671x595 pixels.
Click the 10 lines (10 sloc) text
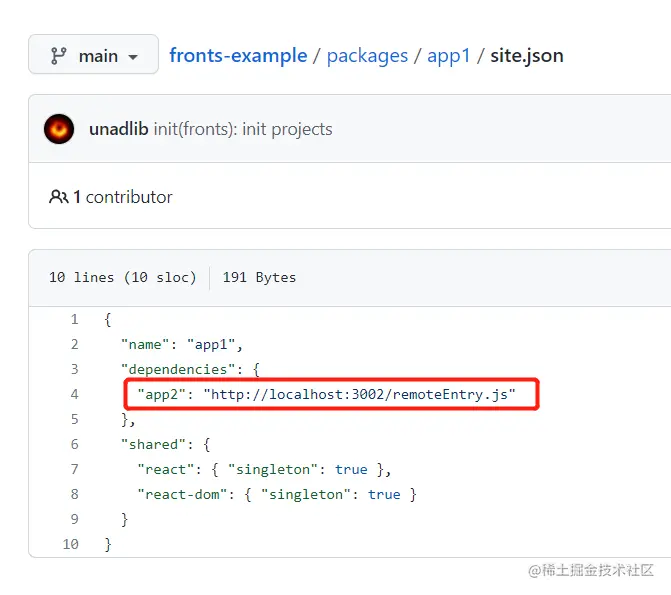pyautogui.click(x=122, y=277)
